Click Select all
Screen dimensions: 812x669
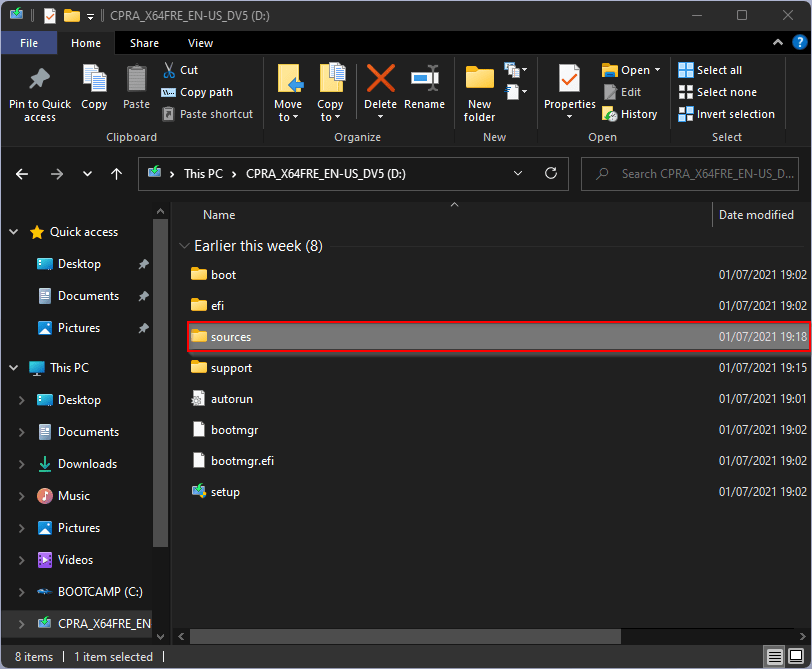pyautogui.click(x=710, y=70)
